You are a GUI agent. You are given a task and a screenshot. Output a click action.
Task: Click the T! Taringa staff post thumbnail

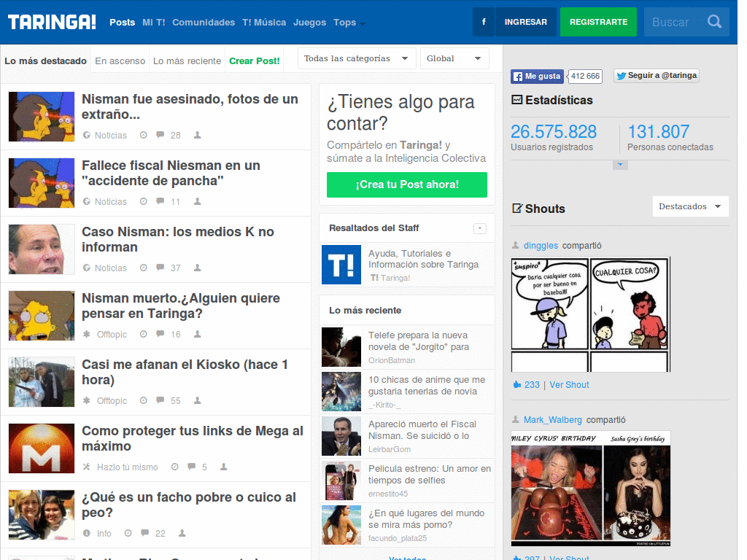click(341, 264)
